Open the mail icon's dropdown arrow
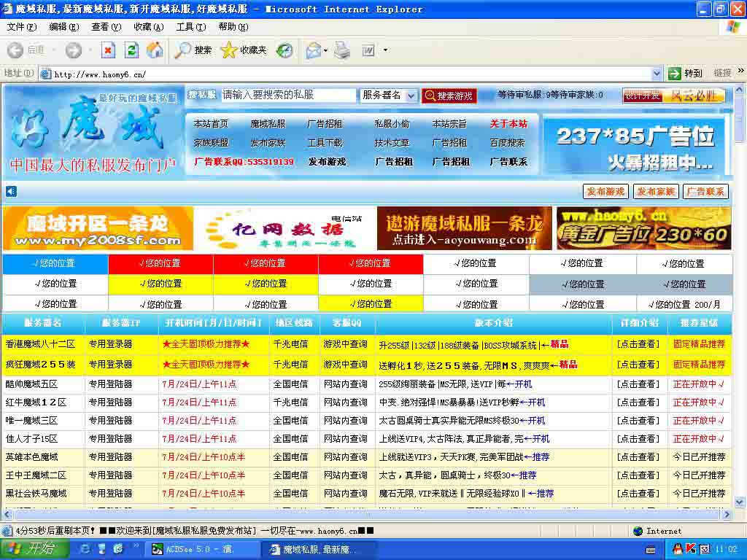This screenshot has height=560, width=747. [x=325, y=51]
